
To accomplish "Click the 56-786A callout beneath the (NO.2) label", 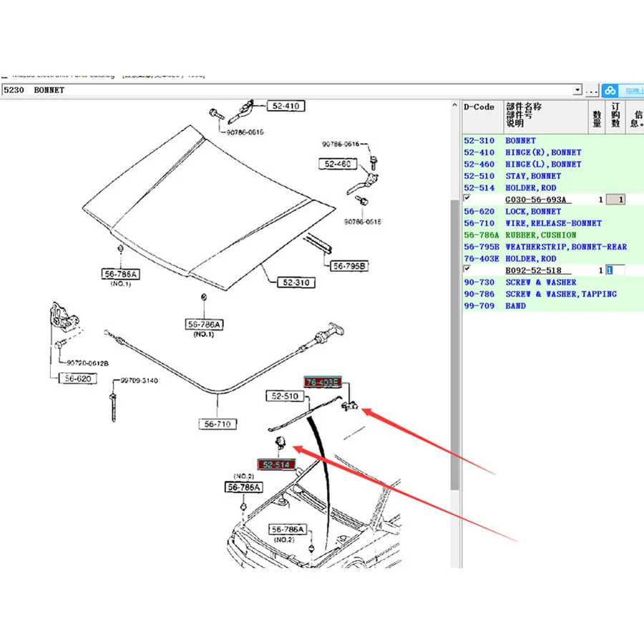I will 244,487.
